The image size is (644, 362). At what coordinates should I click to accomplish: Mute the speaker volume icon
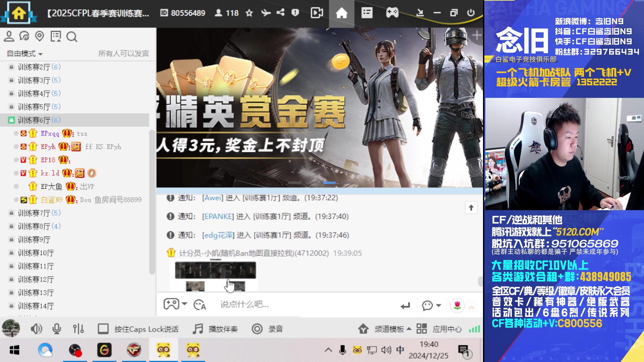pyautogui.click(x=36, y=329)
